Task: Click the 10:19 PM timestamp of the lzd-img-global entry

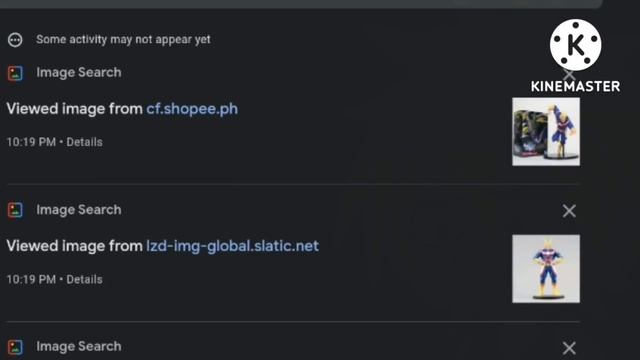Action: pyautogui.click(x=31, y=280)
